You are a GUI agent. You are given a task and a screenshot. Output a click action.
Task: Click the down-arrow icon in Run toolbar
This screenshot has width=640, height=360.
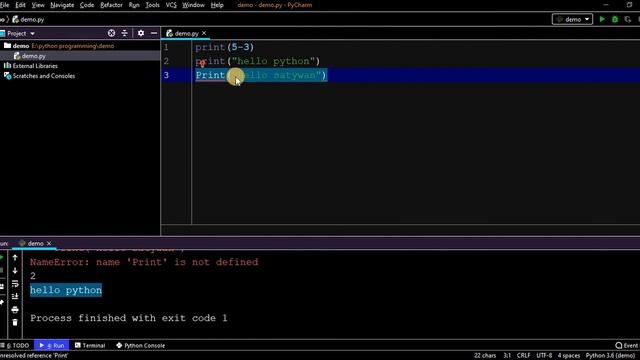pos(15,271)
